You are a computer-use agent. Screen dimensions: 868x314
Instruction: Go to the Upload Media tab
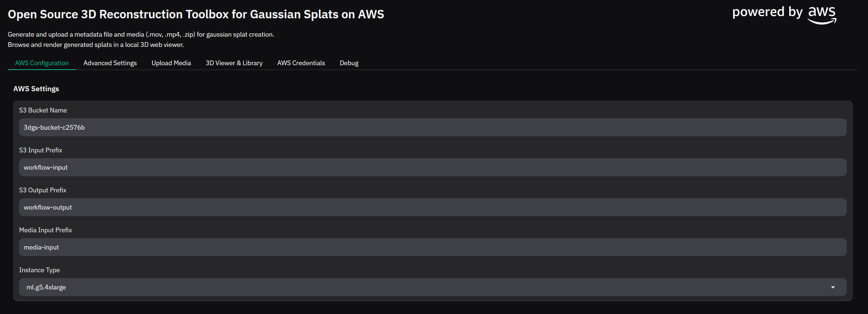pos(171,63)
